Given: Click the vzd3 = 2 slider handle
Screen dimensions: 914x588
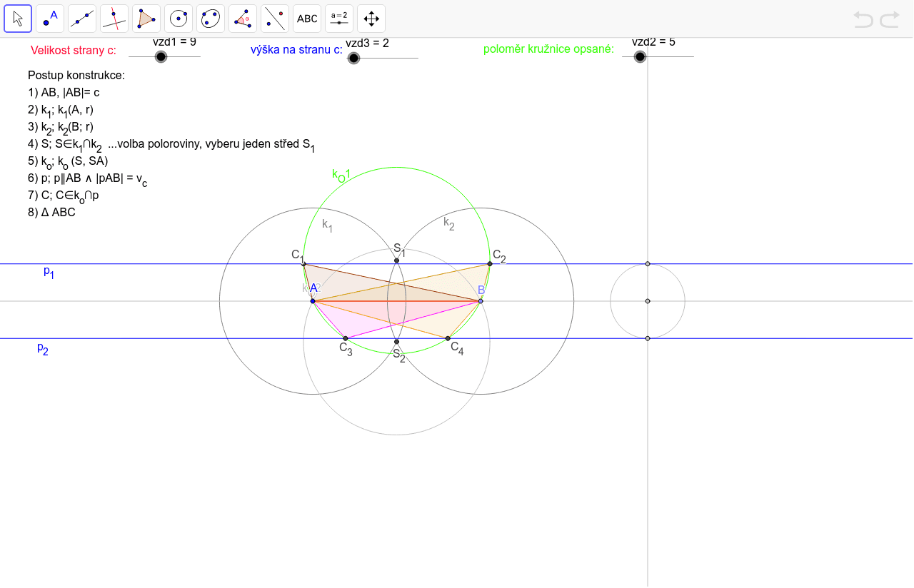Looking at the screenshot, I should click(353, 58).
